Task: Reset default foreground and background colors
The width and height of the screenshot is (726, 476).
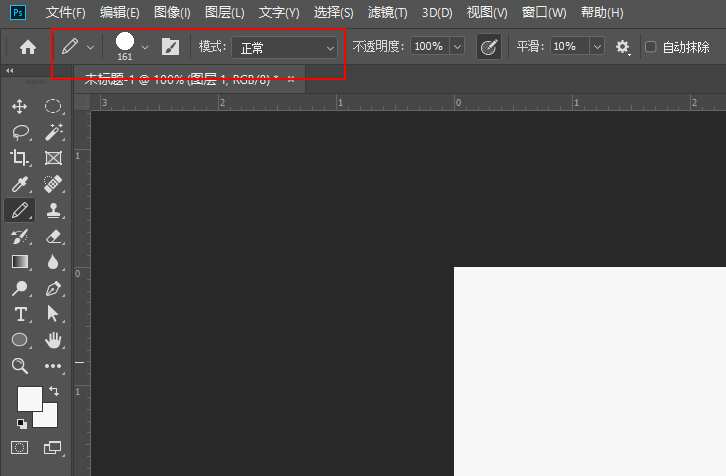Action: (21, 423)
